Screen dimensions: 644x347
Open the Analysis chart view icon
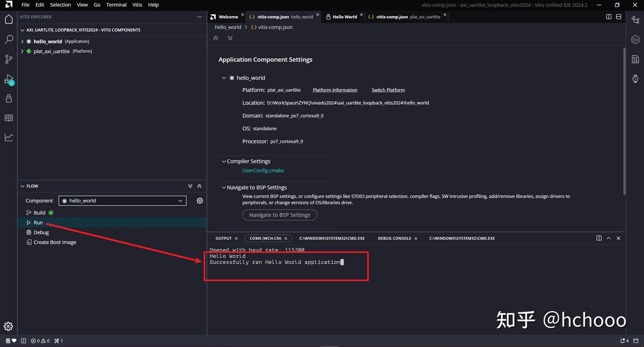(8, 137)
